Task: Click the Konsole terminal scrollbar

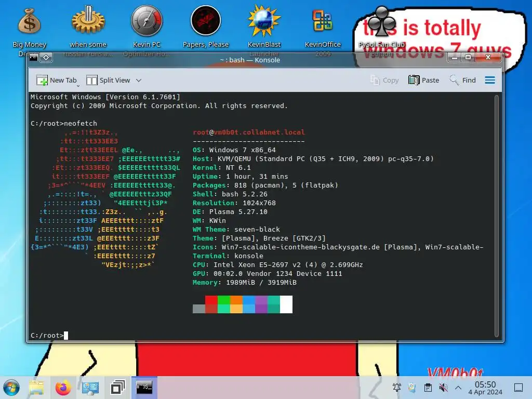Action: (496, 216)
